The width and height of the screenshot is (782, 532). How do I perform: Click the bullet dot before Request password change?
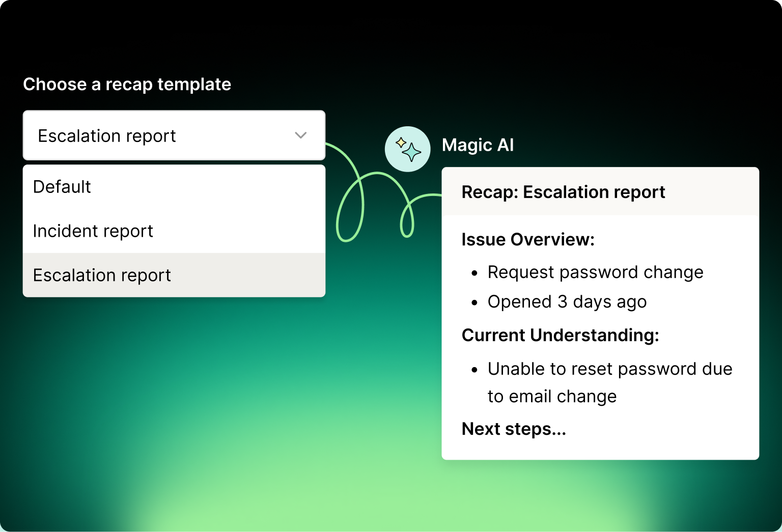474,273
